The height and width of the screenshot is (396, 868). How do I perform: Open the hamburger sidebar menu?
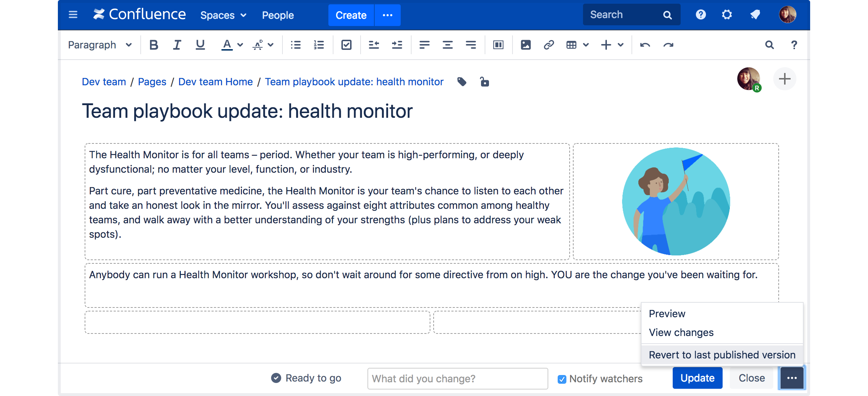pos(73,15)
